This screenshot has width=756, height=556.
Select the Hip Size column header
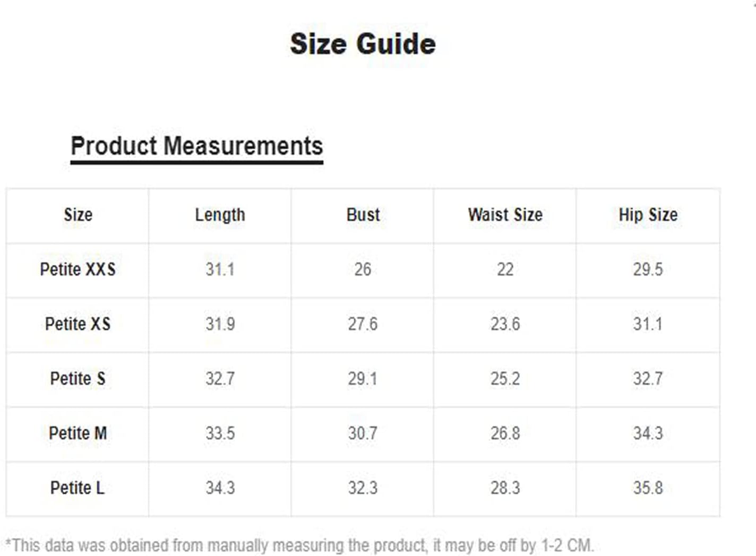(648, 215)
